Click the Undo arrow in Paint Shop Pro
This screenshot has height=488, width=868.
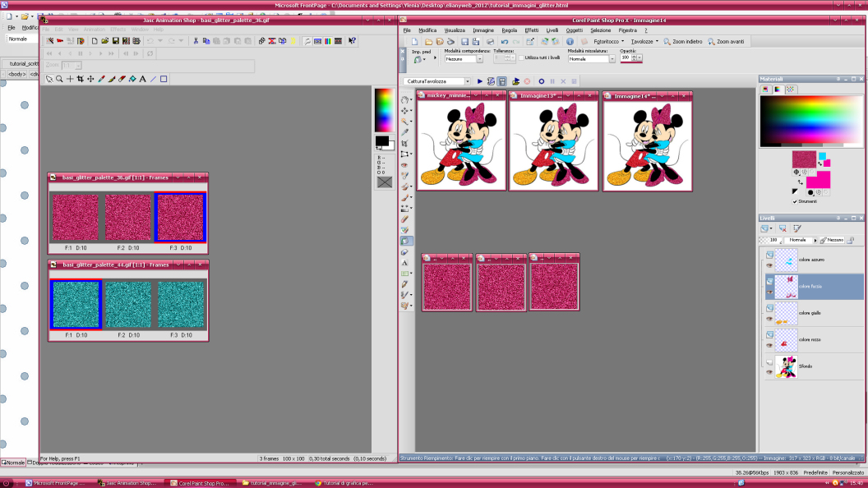[x=505, y=42]
